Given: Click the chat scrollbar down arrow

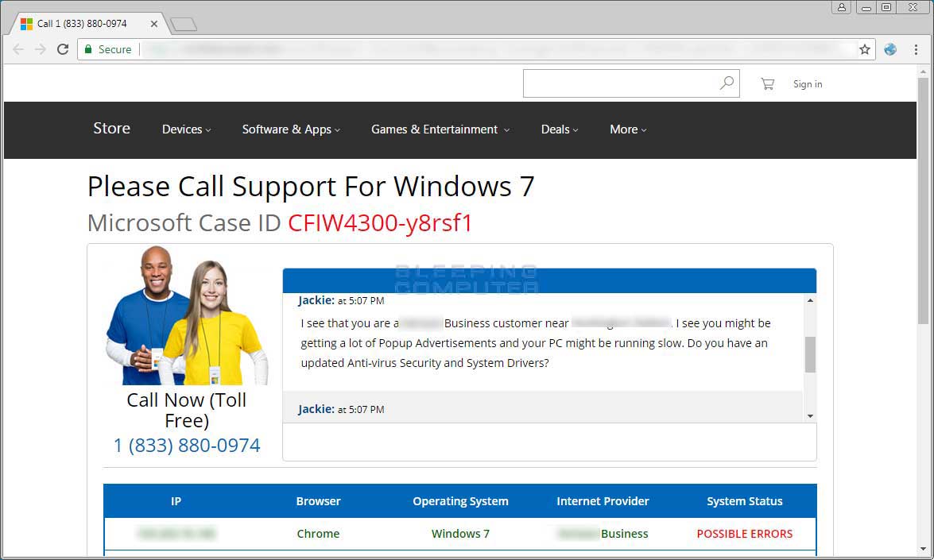Looking at the screenshot, I should 810,416.
